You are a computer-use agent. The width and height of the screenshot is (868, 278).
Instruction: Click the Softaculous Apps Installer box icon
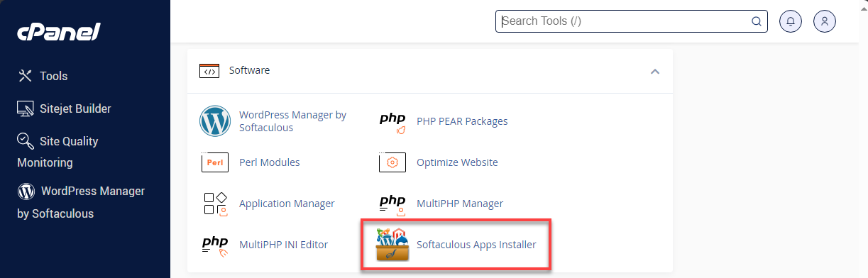click(x=392, y=245)
